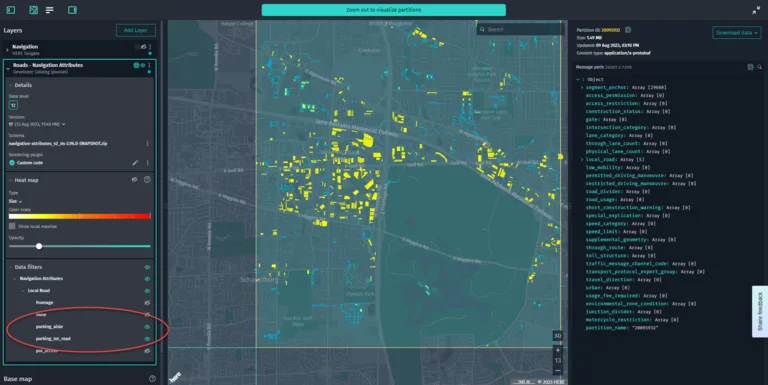Toggle the left sidebar panel icon

[x=11, y=10]
